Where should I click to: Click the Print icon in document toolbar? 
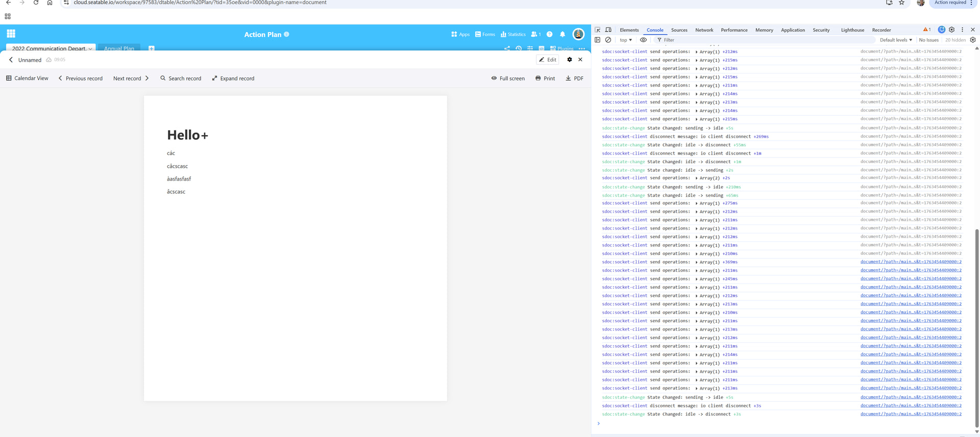545,79
